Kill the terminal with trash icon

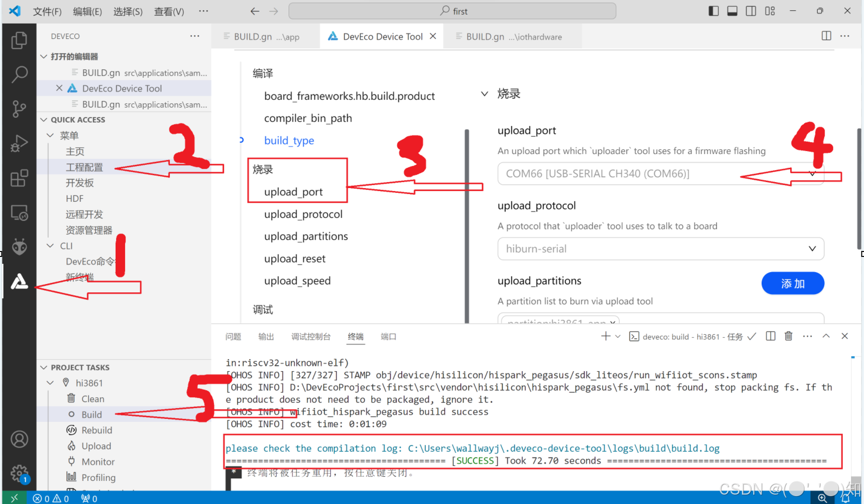(x=788, y=336)
